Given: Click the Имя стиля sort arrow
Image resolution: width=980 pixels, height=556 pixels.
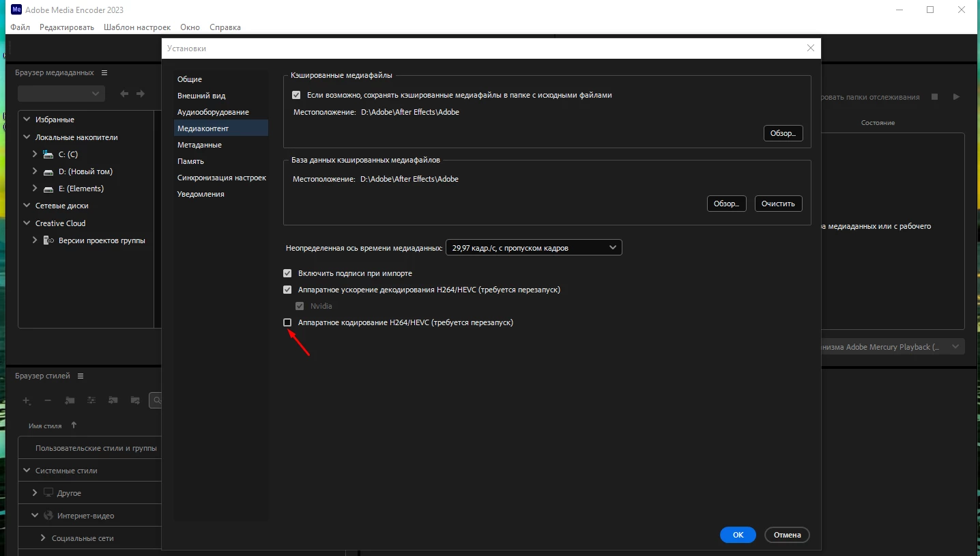Looking at the screenshot, I should pyautogui.click(x=74, y=425).
